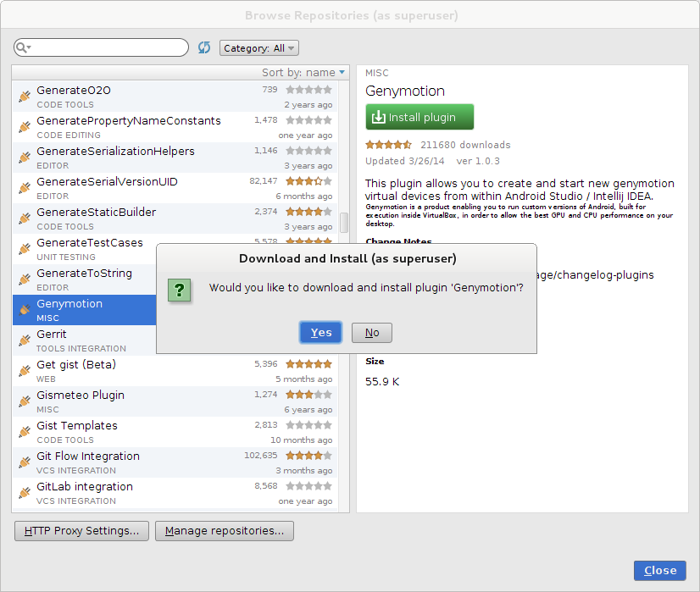Click plug icon beside GenerateToString
The height and width of the screenshot is (592, 700).
click(25, 279)
